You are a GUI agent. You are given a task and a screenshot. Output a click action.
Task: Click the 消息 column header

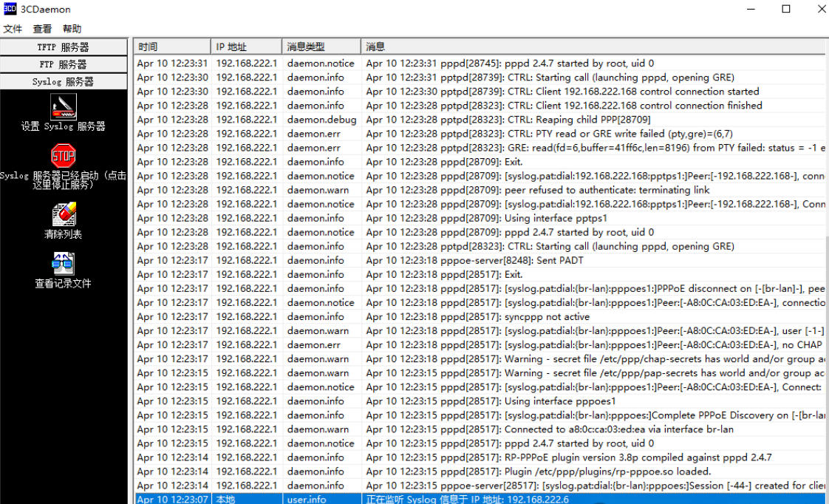coord(591,47)
